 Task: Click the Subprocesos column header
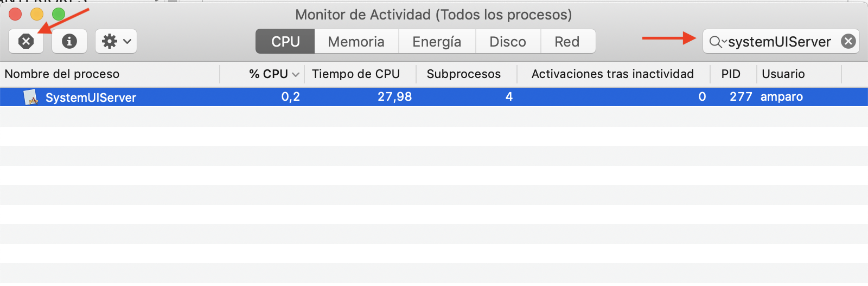coord(463,74)
